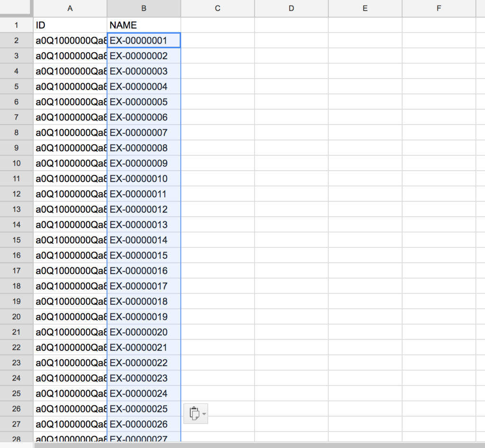Click the ID cell in row 3

pos(70,56)
